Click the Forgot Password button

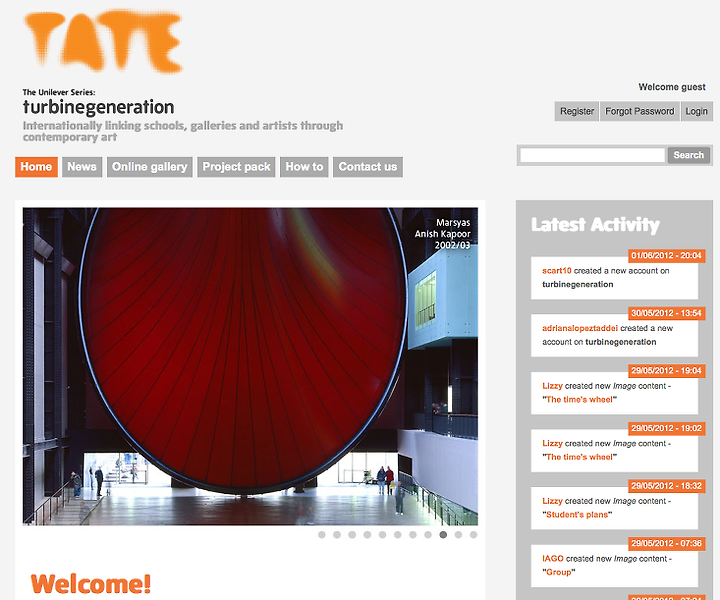pos(640,111)
